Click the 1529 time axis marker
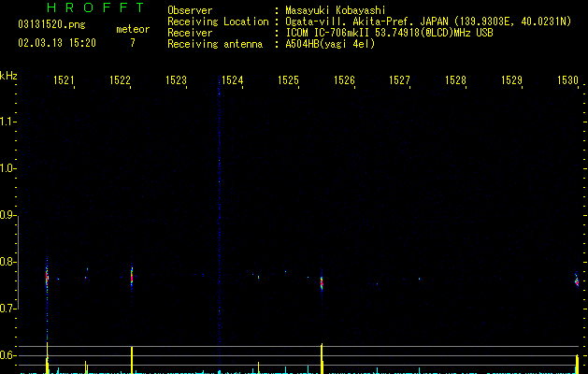588x374 pixels. (x=511, y=80)
